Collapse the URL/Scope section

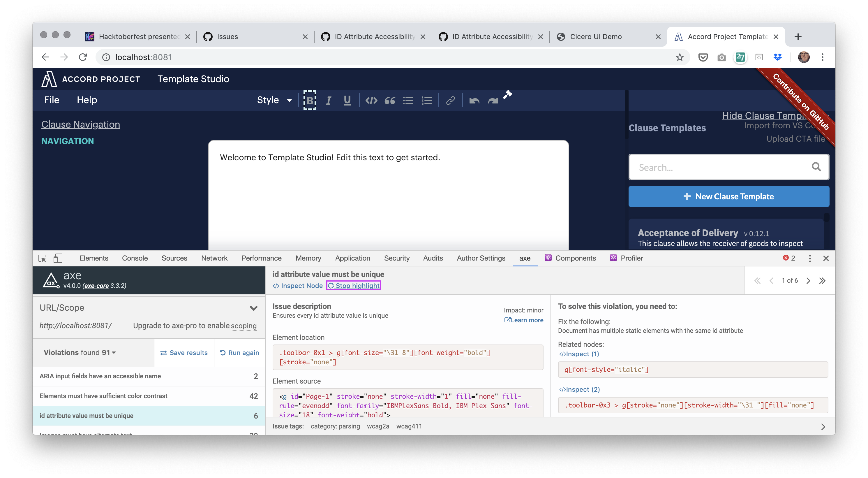254,308
